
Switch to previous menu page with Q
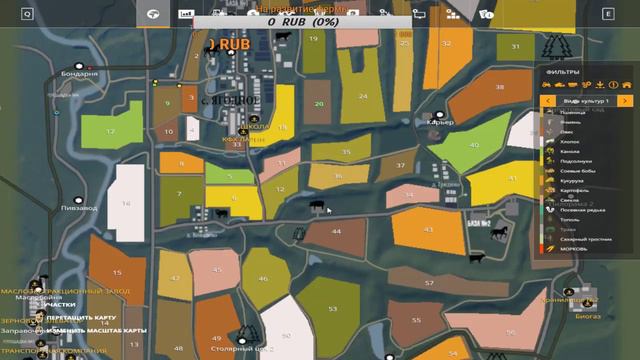pyautogui.click(x=27, y=14)
